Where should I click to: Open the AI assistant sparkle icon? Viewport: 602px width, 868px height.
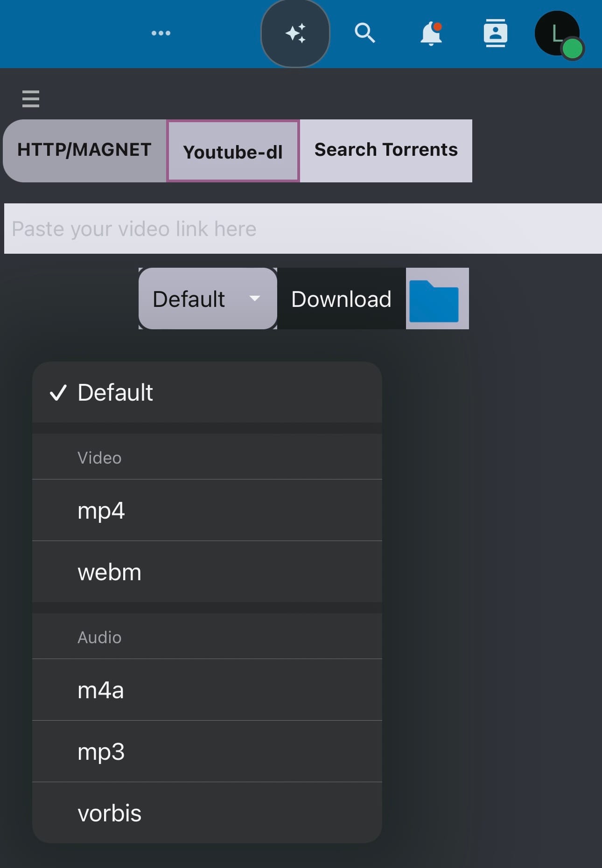[x=295, y=33]
